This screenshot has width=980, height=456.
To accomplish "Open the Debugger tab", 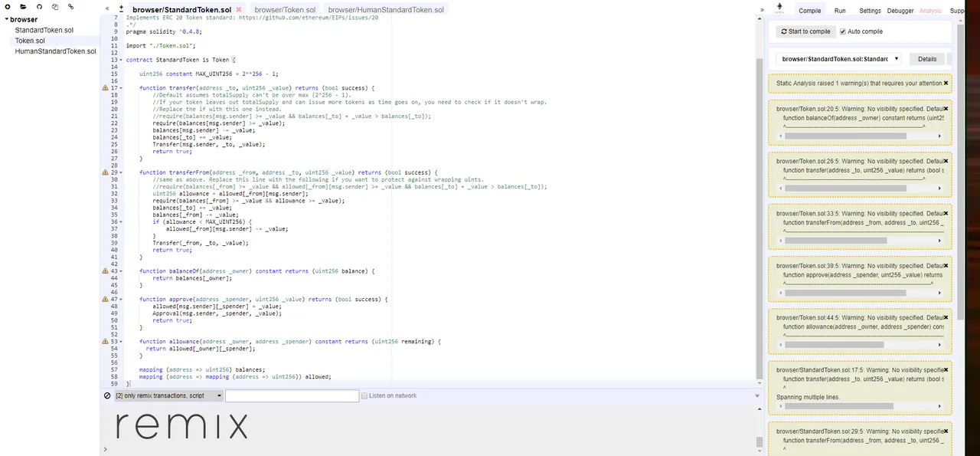I will [900, 11].
